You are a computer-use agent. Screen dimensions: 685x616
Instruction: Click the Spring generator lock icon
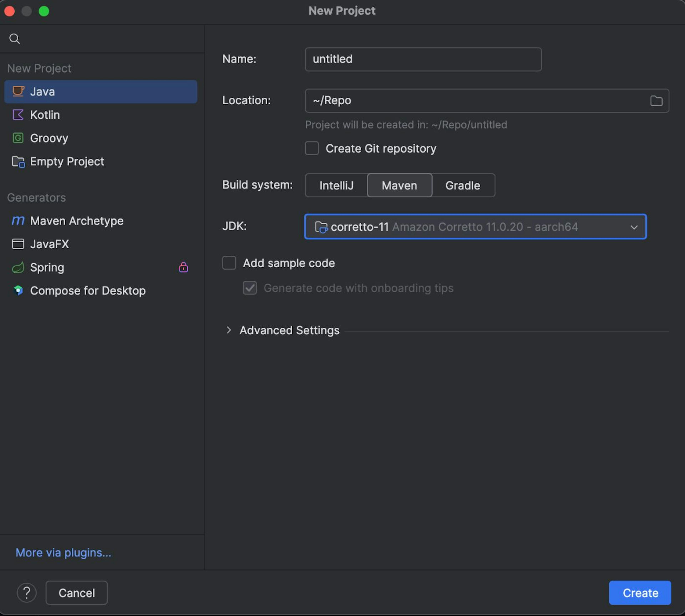[x=183, y=267]
